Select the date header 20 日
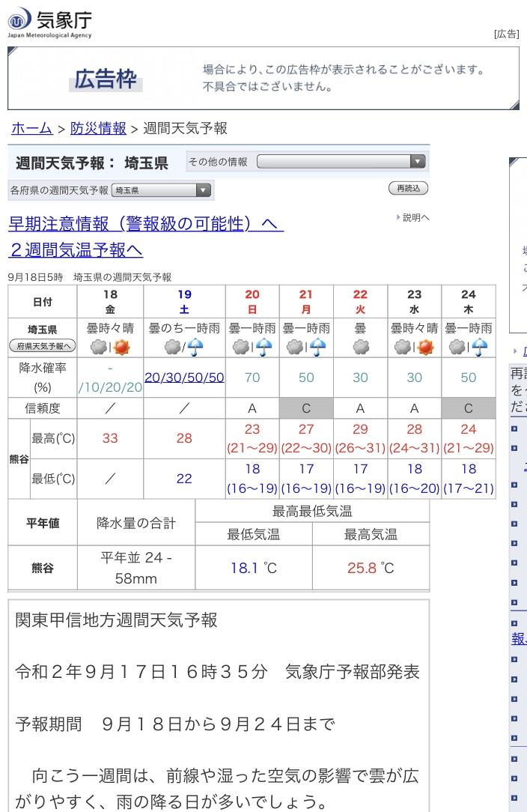 pyautogui.click(x=252, y=301)
